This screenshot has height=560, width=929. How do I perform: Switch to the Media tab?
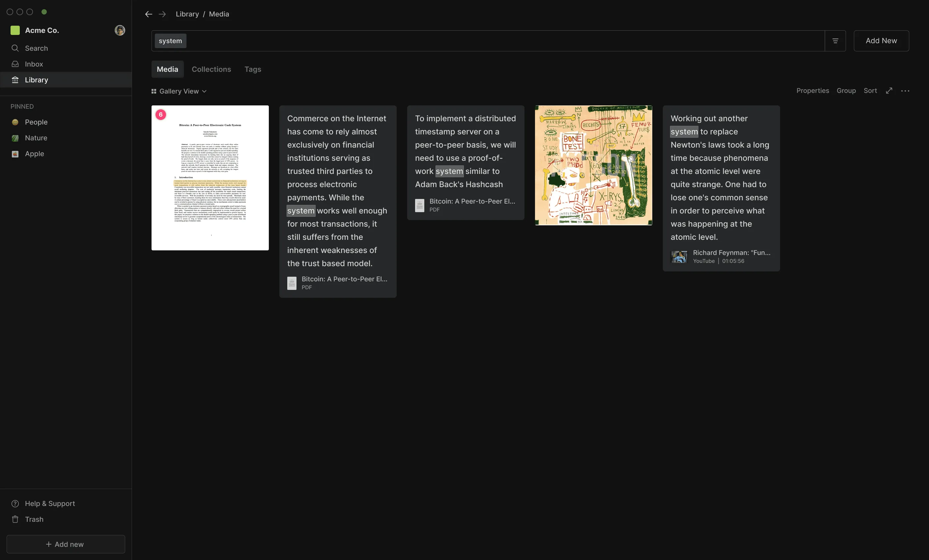(x=167, y=70)
